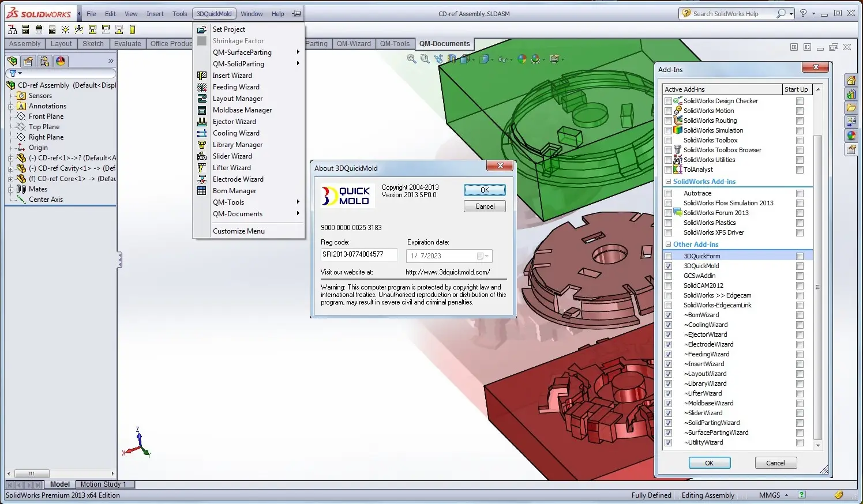
Task: Click the hierarchy tree icon in top toolbar
Action: click(12, 29)
